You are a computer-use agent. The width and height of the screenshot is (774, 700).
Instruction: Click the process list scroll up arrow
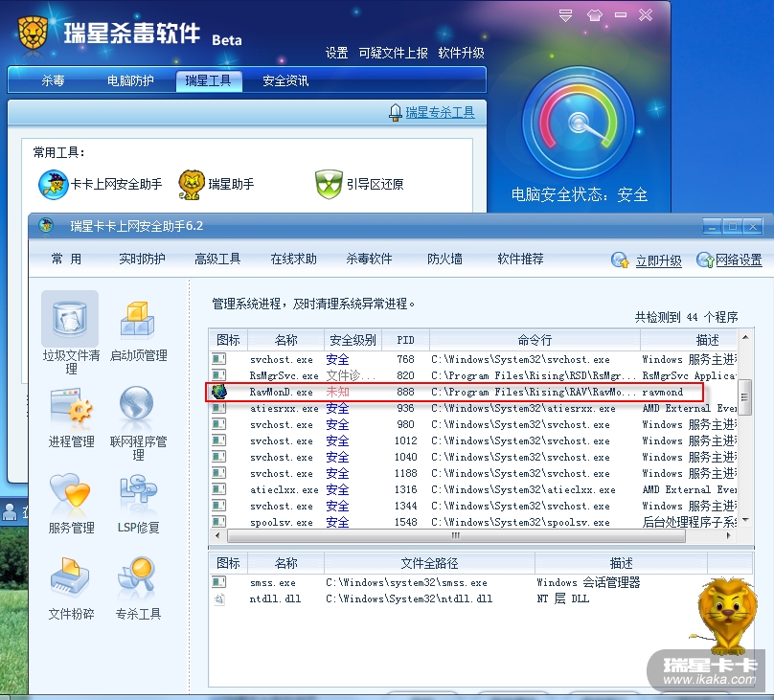(x=745, y=337)
